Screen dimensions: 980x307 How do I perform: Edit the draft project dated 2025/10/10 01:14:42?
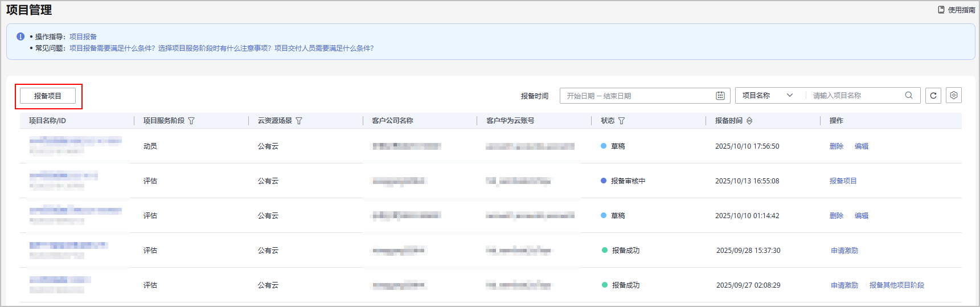861,216
